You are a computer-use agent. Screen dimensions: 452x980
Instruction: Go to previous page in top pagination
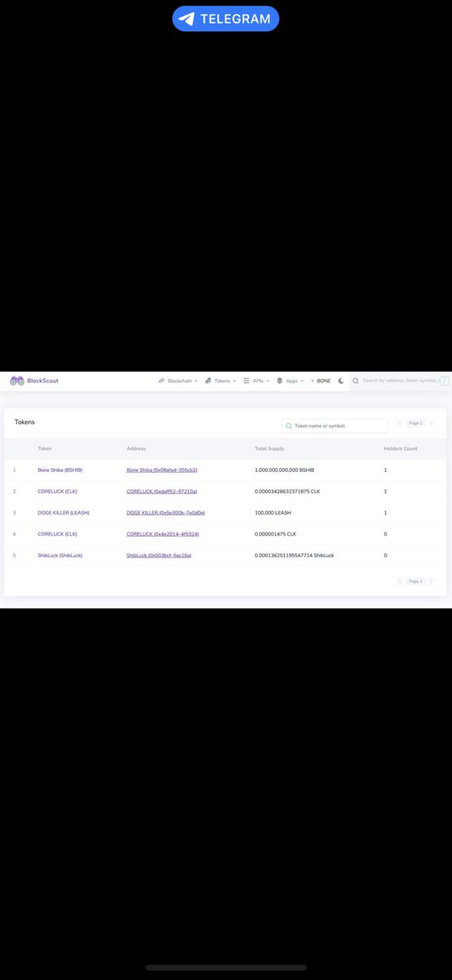click(x=400, y=423)
